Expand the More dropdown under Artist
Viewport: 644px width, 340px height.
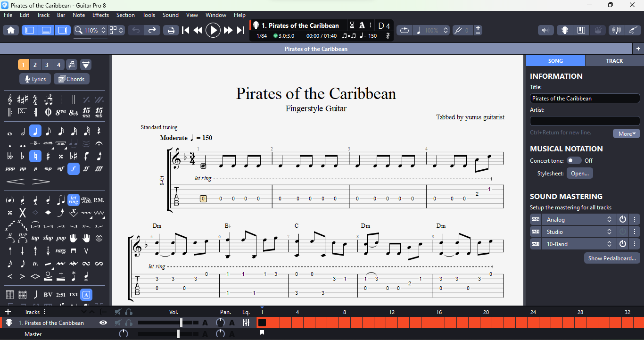pos(626,133)
